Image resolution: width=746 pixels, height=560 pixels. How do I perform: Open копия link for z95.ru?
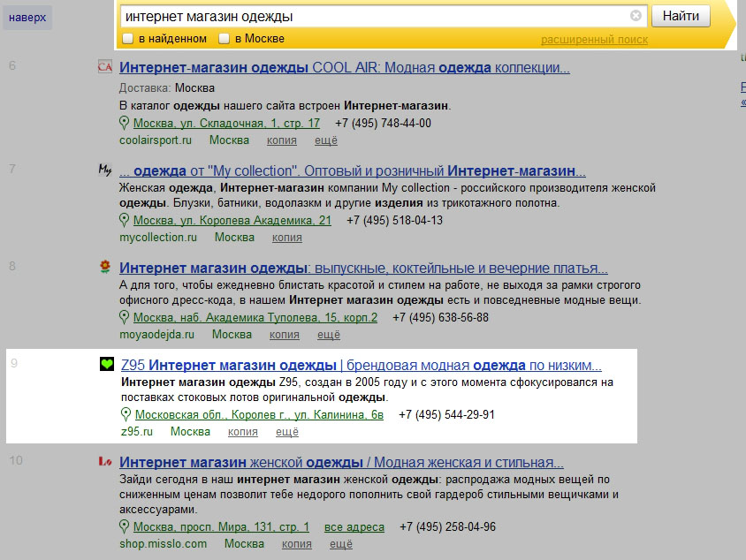243,432
